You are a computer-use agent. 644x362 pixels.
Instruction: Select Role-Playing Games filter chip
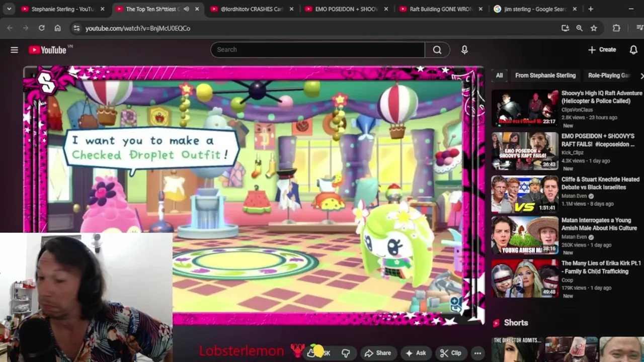point(609,75)
